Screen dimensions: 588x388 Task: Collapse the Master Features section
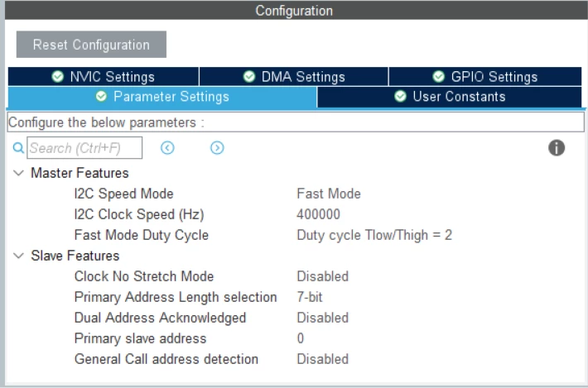[18, 173]
